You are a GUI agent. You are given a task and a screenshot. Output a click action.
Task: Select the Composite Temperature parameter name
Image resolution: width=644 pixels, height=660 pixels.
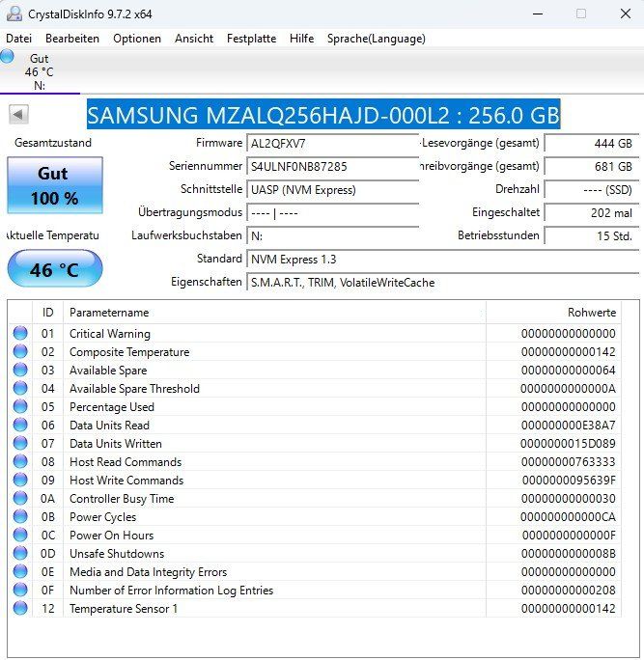[x=129, y=352]
